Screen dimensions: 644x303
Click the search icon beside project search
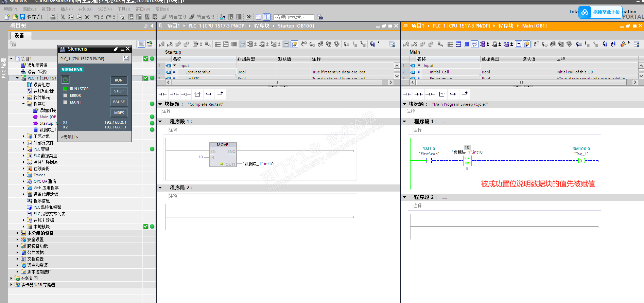[x=320, y=17]
